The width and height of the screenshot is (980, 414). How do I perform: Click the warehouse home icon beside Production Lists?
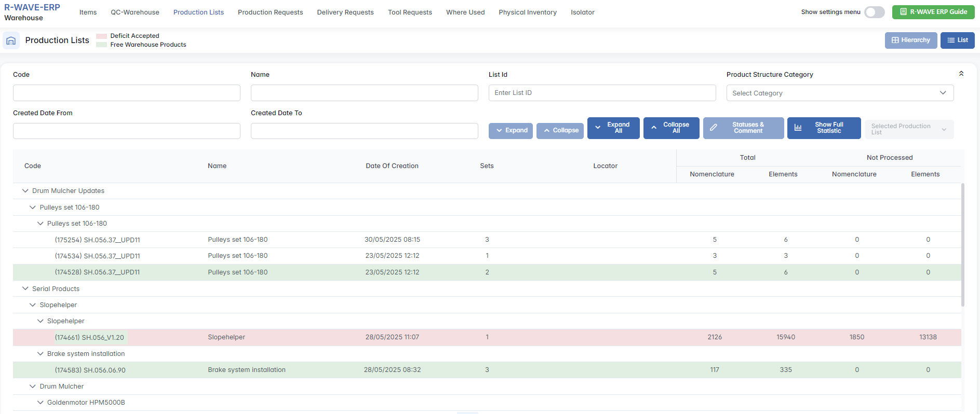[11, 40]
